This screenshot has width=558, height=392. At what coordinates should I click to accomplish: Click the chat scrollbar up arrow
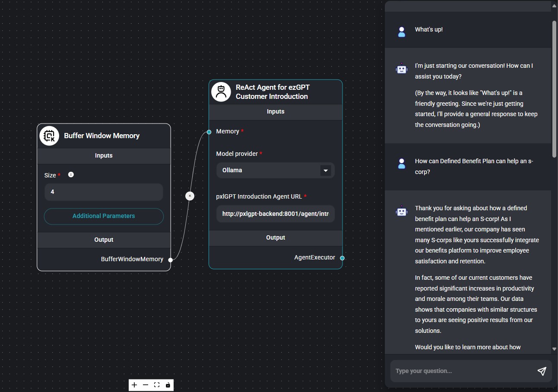(x=554, y=6)
